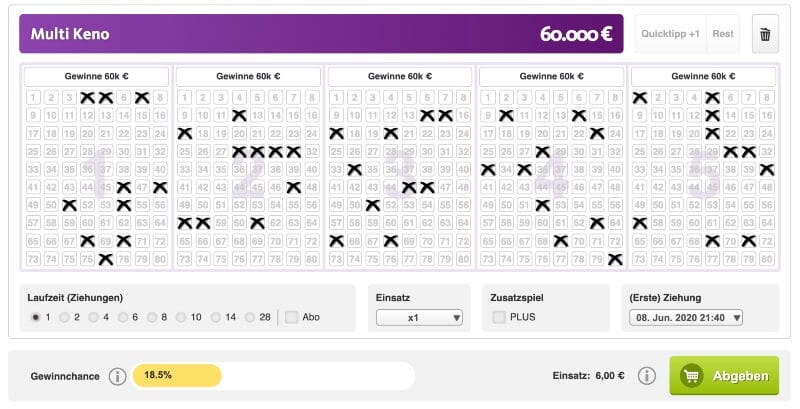Click info icon beside Einsatz 6,00 €
Image resolution: width=800 pixels, height=409 pixels.
pos(646,376)
